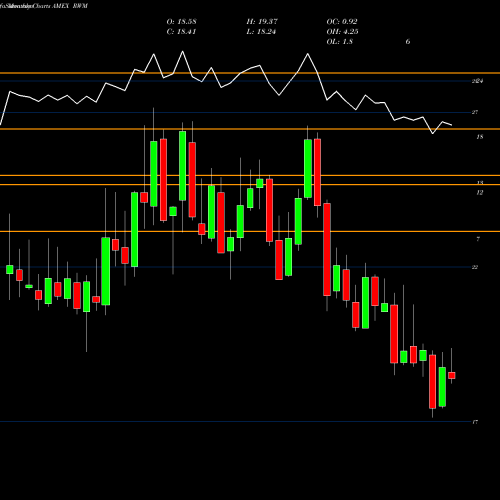Select the OH: 4.25 reading
This screenshot has width=500, height=500.
342,32
